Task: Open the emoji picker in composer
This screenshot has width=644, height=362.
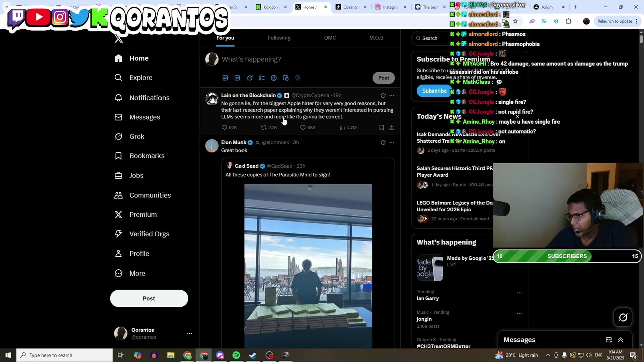Action: pos(274,78)
